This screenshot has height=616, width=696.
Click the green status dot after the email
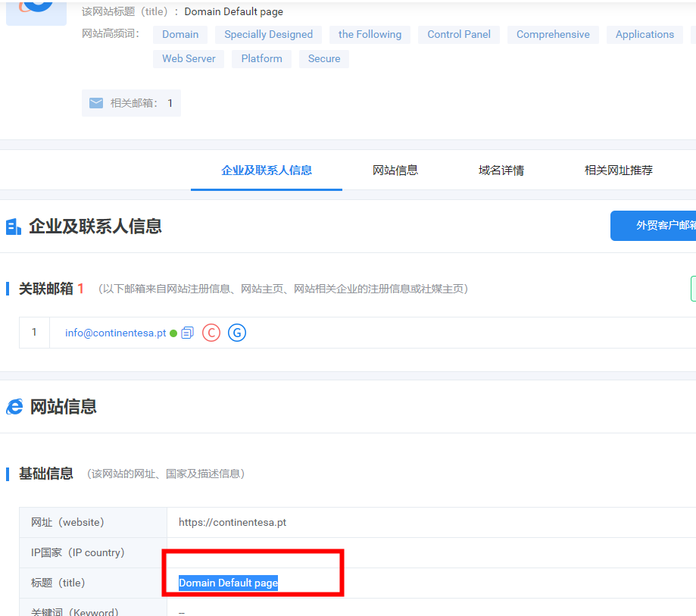click(x=175, y=333)
